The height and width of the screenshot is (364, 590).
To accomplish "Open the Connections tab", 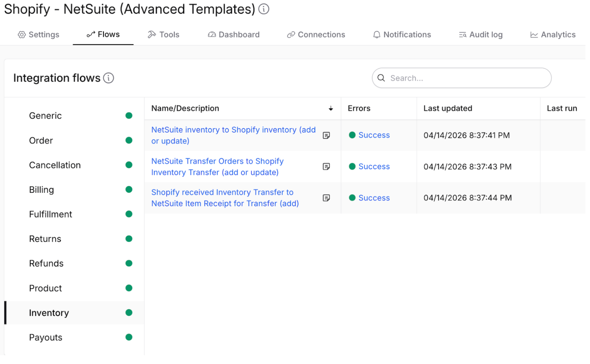I will [316, 35].
